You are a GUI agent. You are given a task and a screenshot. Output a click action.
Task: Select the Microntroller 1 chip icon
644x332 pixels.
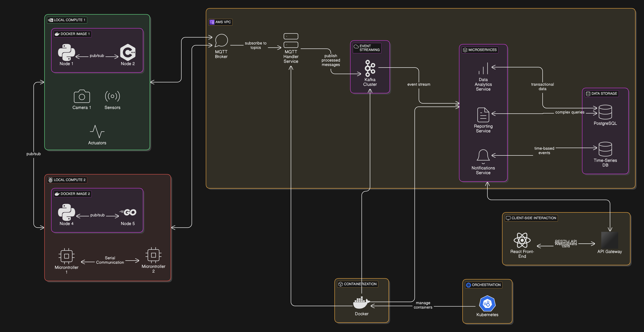pos(67,256)
